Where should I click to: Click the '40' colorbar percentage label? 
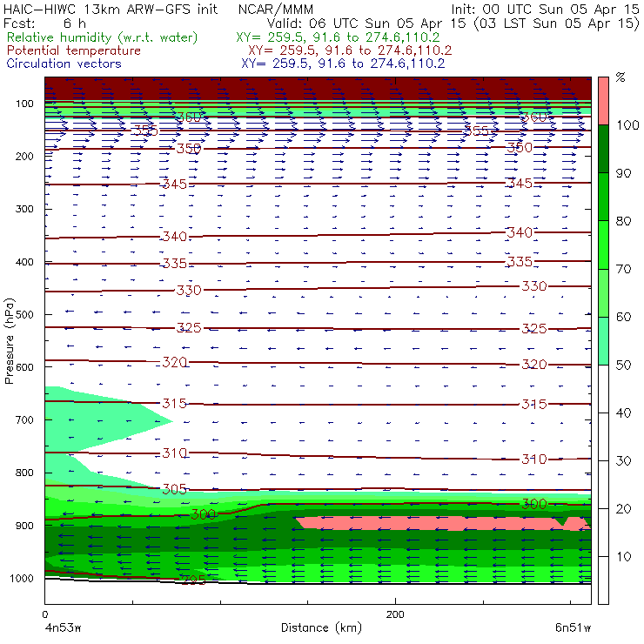623,413
